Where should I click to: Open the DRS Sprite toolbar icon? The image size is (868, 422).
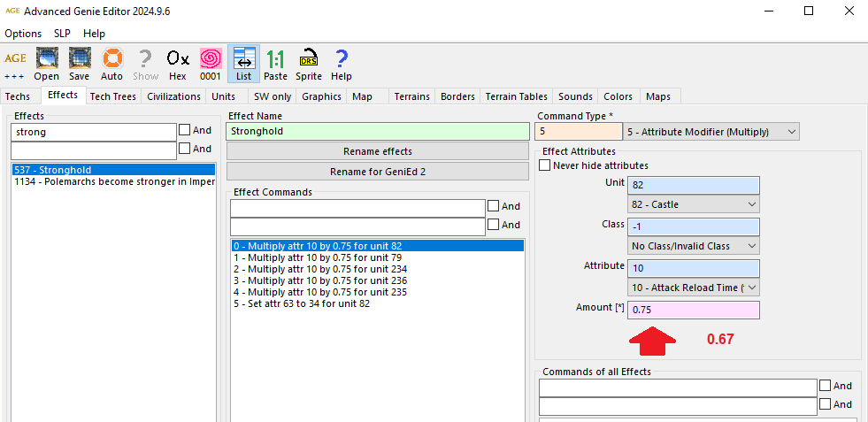[309, 59]
